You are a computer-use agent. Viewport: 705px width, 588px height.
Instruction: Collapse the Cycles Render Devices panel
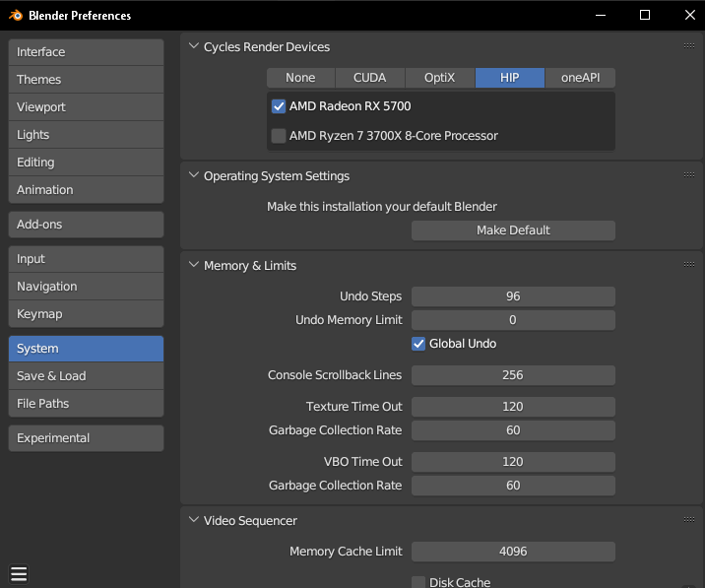(x=194, y=46)
